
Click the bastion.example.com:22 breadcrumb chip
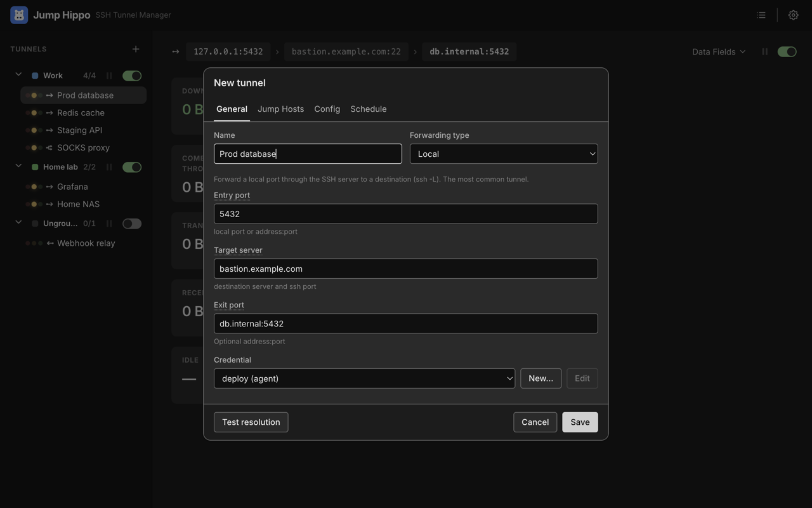[x=346, y=51]
